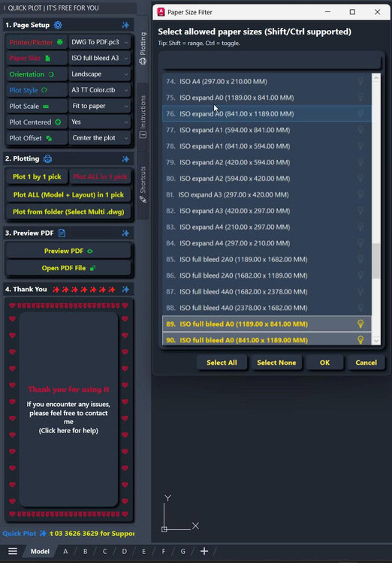This screenshot has width=392, height=563.
Task: Open the Paper Size ISO full bleed A3 dropdown
Action: [x=100, y=58]
